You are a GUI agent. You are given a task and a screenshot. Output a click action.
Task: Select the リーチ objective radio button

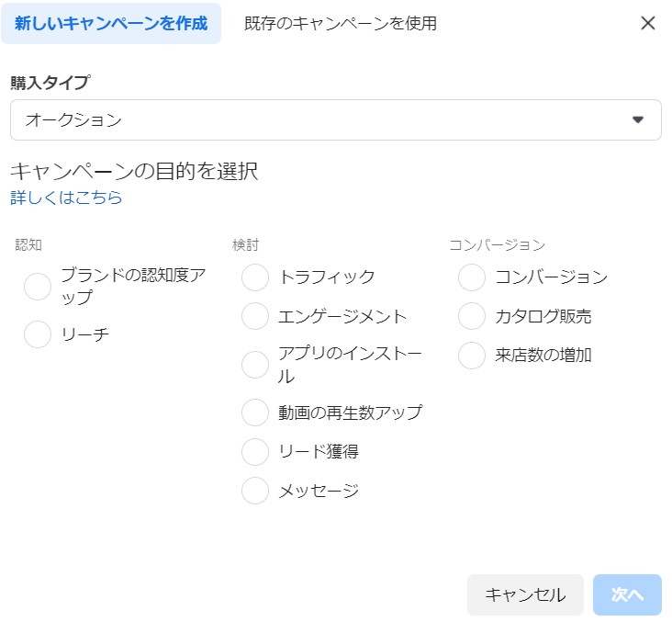(38, 334)
